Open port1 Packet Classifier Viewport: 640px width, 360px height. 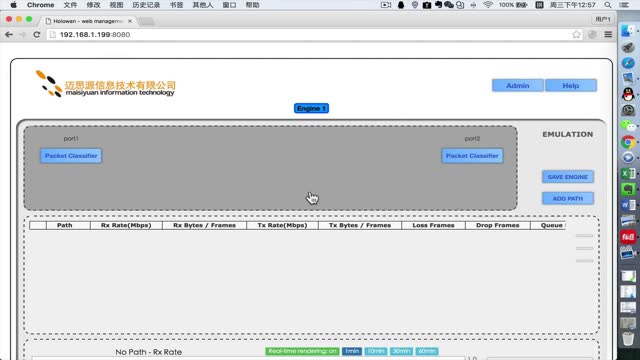click(x=71, y=156)
